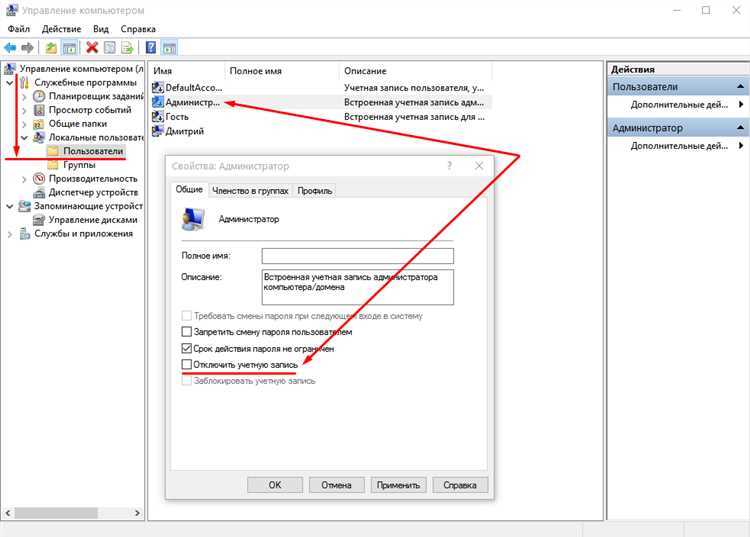The width and height of the screenshot is (750, 537).
Task: Click the Полное имя input field
Action: (357, 256)
